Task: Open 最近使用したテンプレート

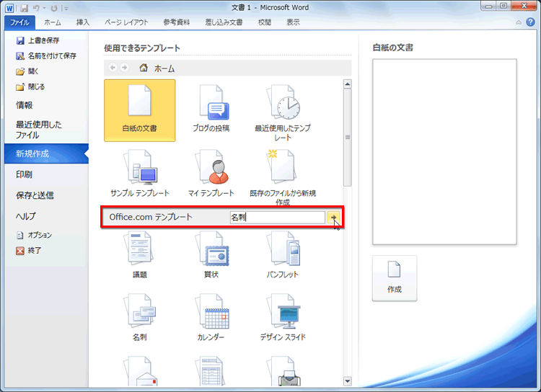Action: coord(283,112)
